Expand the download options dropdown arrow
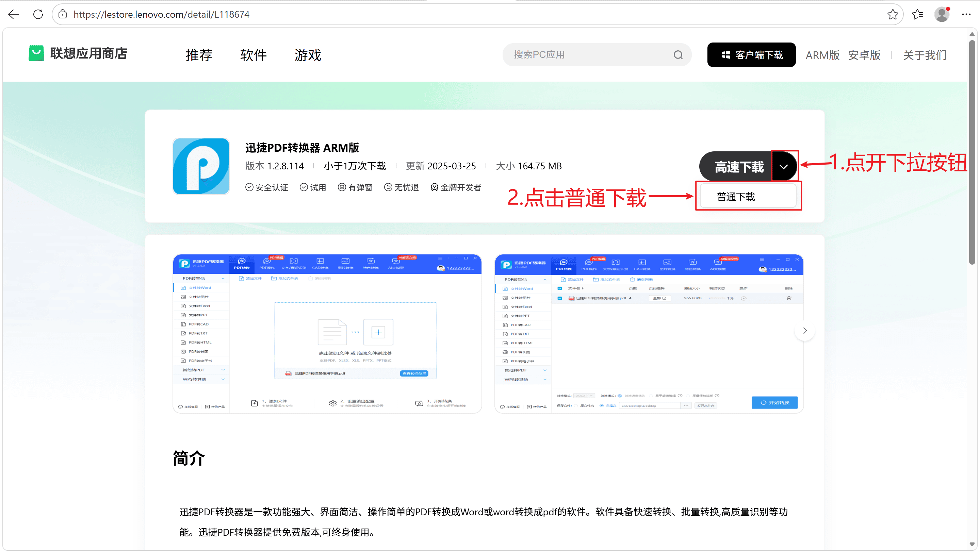The height and width of the screenshot is (551, 980). tap(784, 167)
